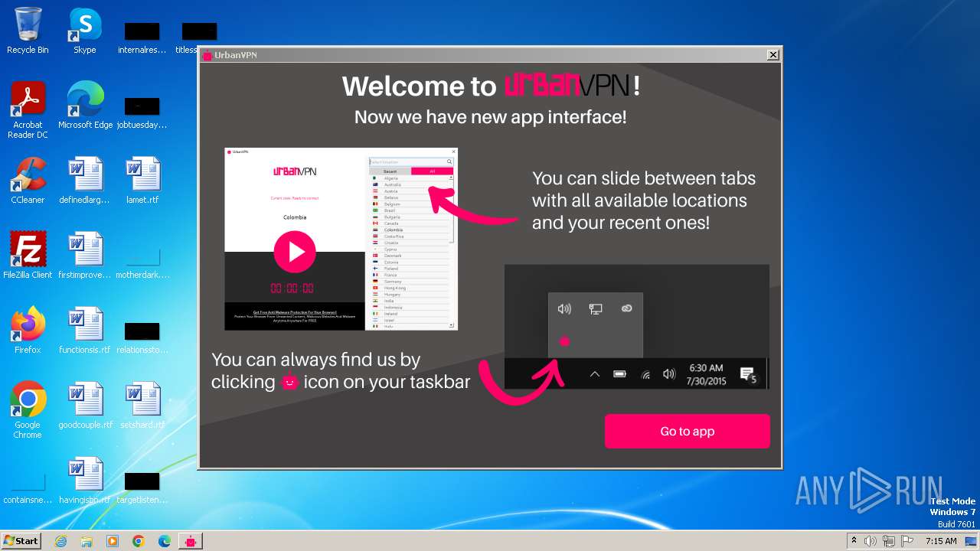Image resolution: width=980 pixels, height=551 pixels.
Task: Select the firstimprove... document icon
Action: point(85,256)
